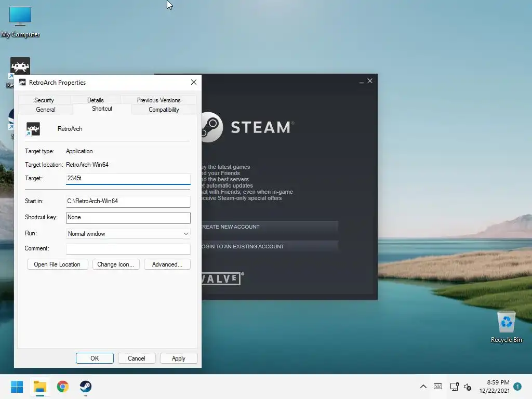Click LOGIN TO AN EXISTING ACCOUNT in Steam
532x399 pixels.
270,246
